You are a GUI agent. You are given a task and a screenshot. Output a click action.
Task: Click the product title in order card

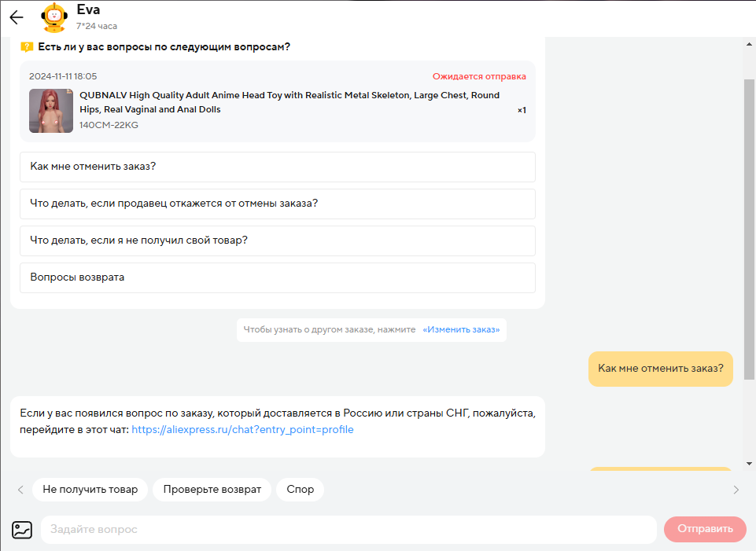pos(289,102)
